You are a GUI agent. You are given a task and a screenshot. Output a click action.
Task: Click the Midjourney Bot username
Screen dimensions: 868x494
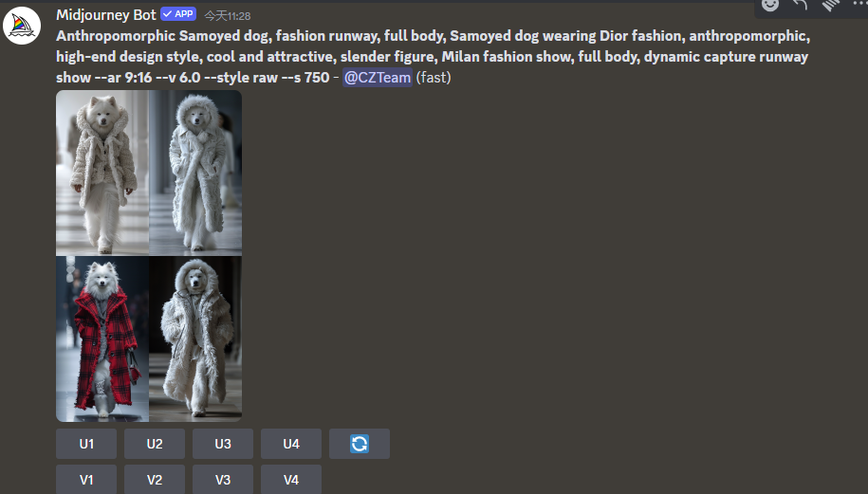[106, 15]
